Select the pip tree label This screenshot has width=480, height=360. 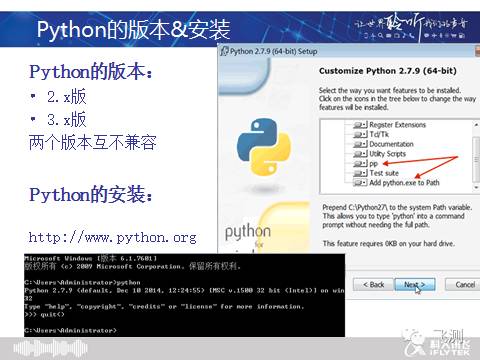[x=373, y=164]
